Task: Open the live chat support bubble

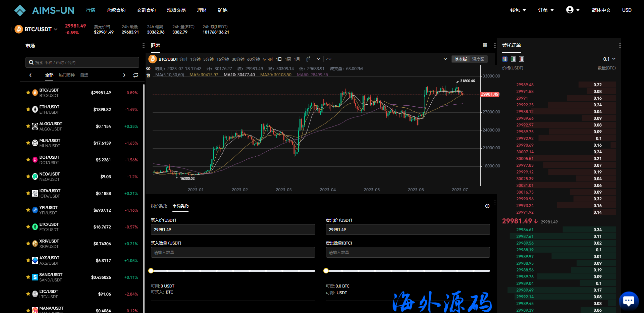Action: coord(628,301)
